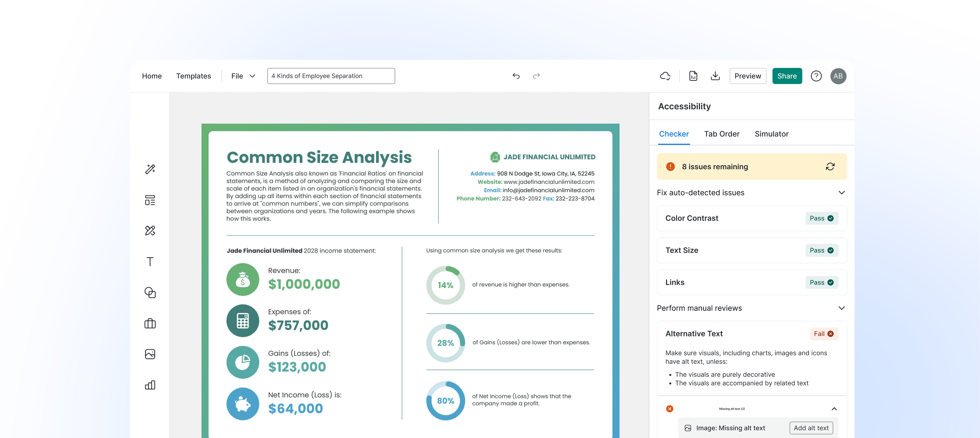
Task: Open Templates in the top menu
Action: point(193,76)
